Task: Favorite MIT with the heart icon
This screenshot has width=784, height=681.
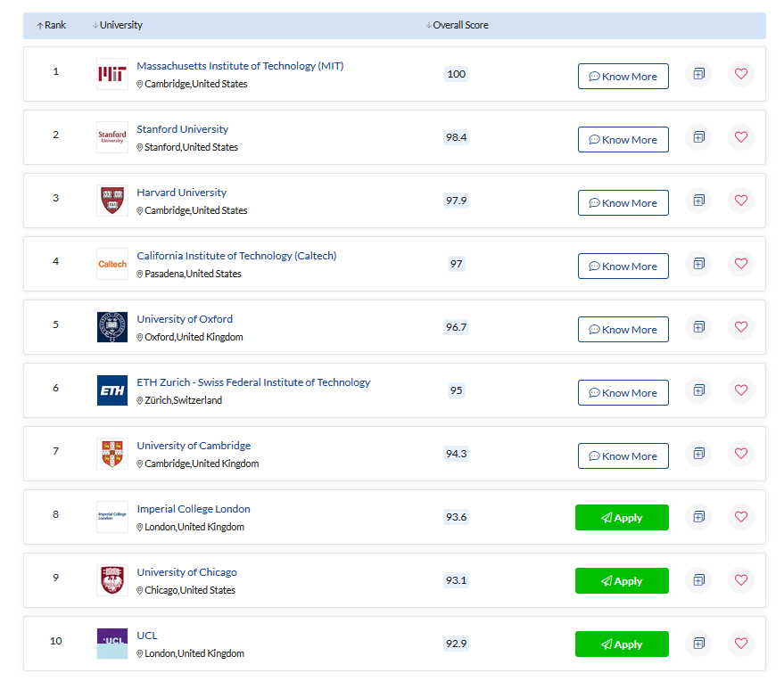Action: click(x=741, y=74)
